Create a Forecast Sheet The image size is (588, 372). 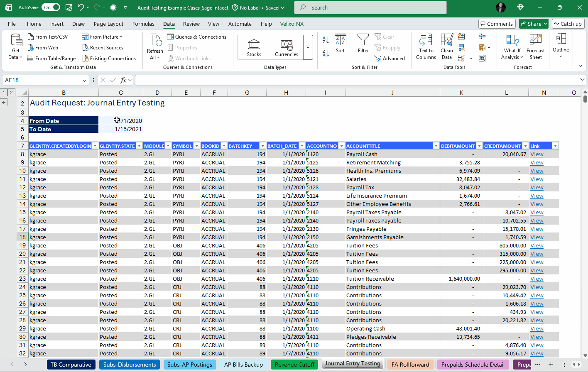coord(536,47)
